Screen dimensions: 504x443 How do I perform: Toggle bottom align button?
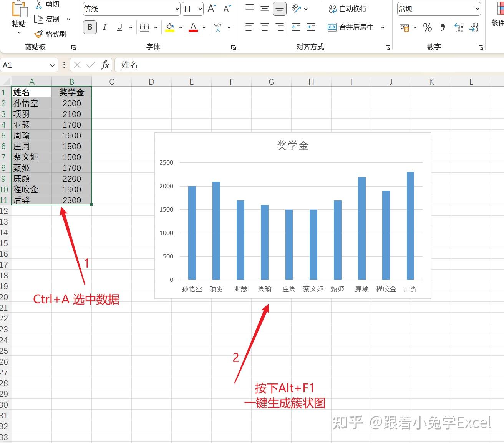coord(280,9)
